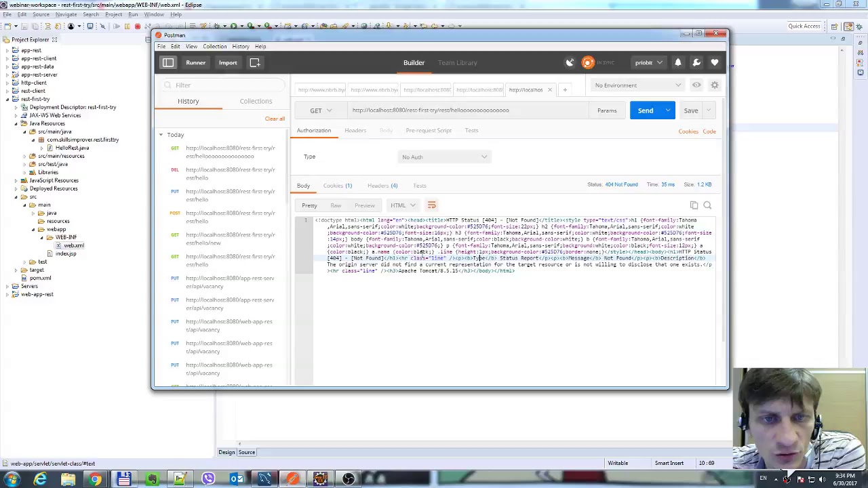
Task: Open the wrench settings icon
Action: click(696, 62)
